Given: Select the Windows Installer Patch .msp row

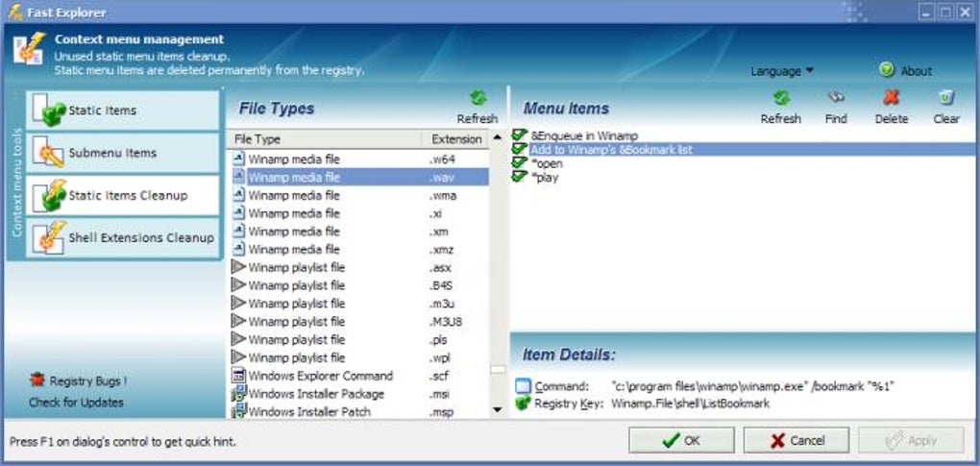Looking at the screenshot, I should [x=358, y=411].
